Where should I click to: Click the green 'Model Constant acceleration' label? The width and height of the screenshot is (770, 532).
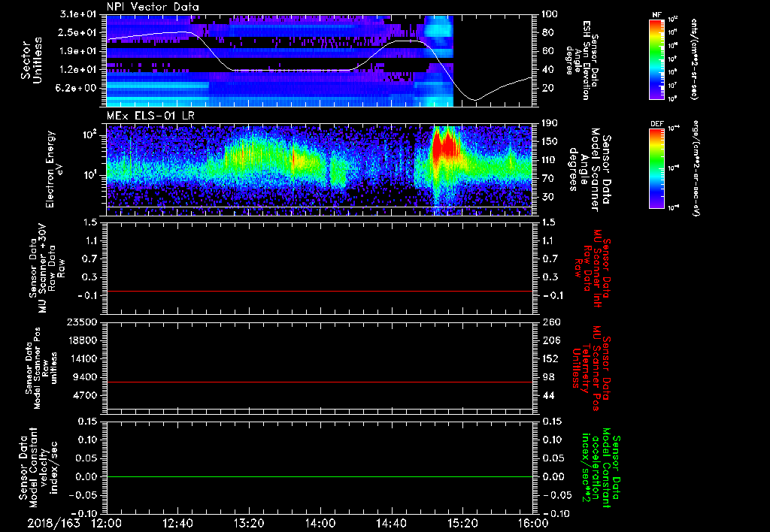click(x=601, y=469)
